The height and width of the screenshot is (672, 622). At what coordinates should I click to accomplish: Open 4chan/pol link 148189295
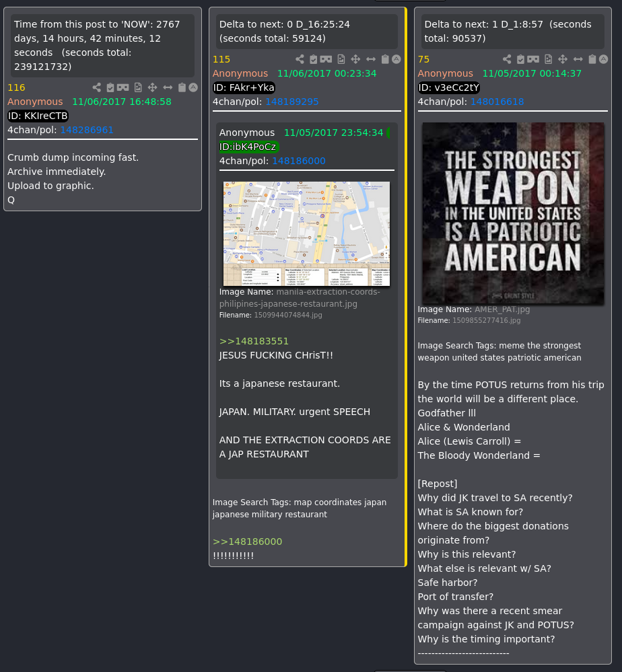(x=291, y=102)
